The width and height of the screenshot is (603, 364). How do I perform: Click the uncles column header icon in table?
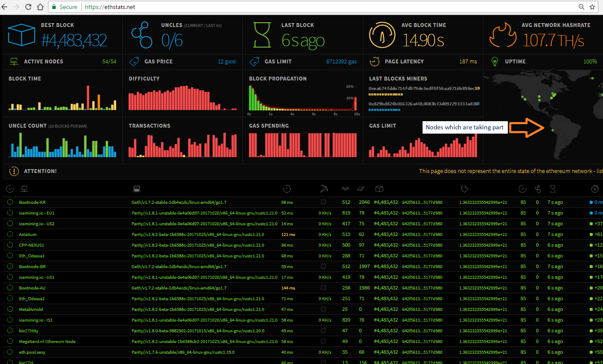pos(538,189)
